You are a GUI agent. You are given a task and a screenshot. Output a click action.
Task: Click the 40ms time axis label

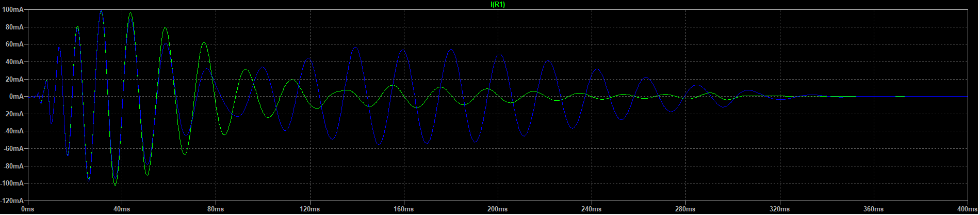(122, 209)
